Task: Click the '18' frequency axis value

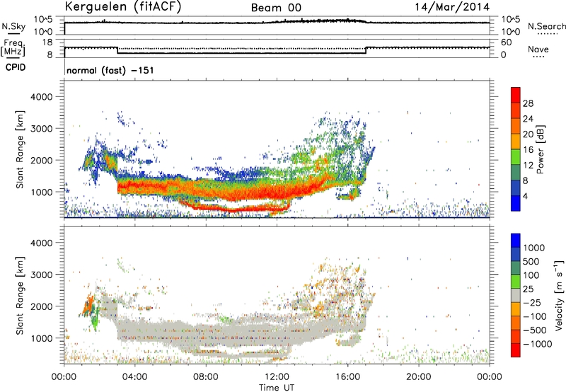Action: [x=47, y=42]
